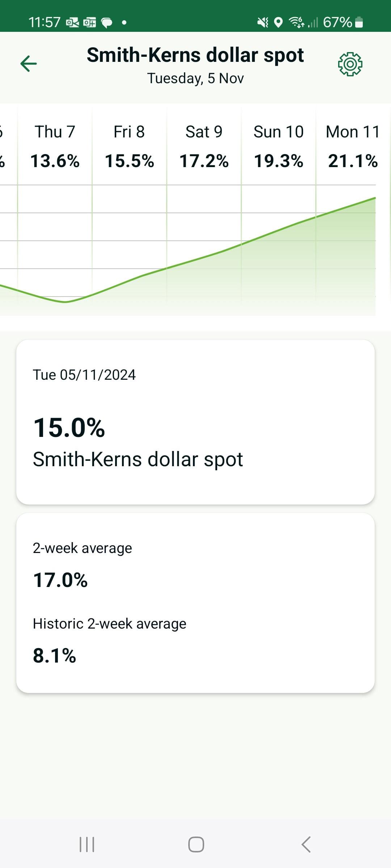Tap the Android recent apps button
The height and width of the screenshot is (868, 391).
(x=87, y=844)
